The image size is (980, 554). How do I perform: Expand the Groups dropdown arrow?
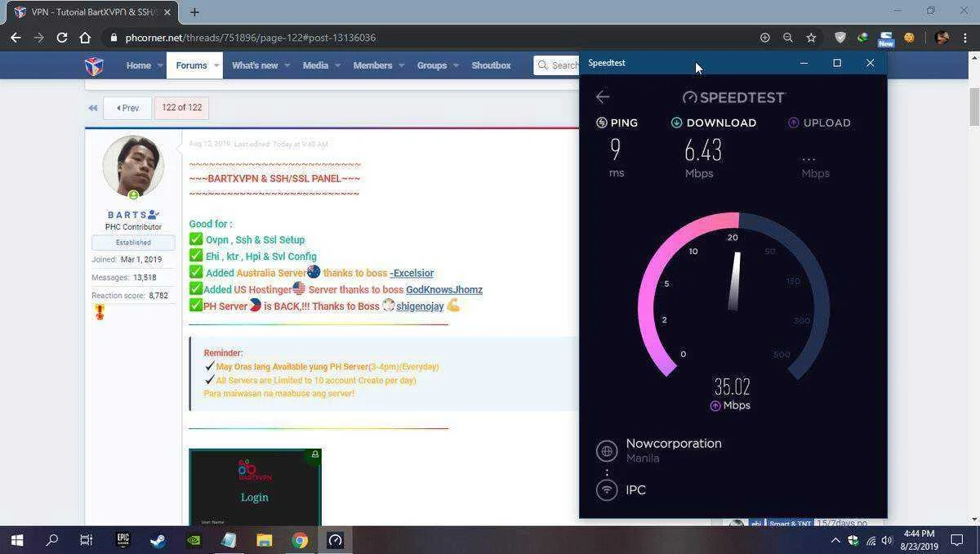(456, 65)
